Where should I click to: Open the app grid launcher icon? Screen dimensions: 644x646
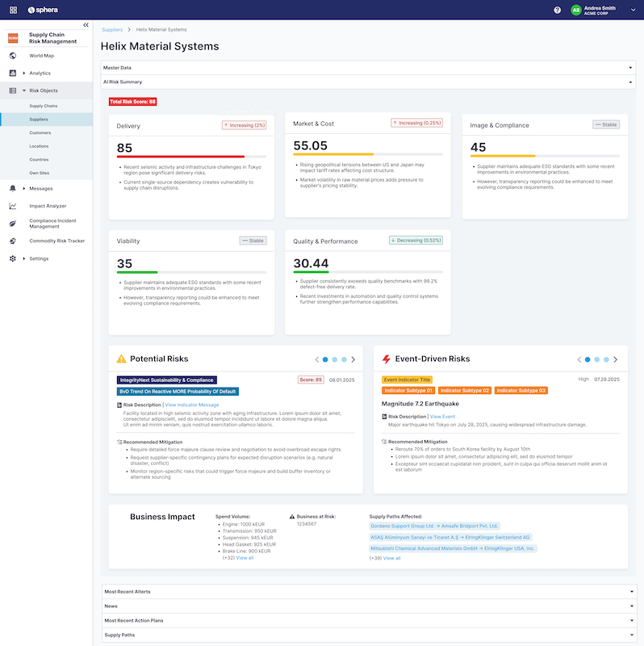click(13, 10)
